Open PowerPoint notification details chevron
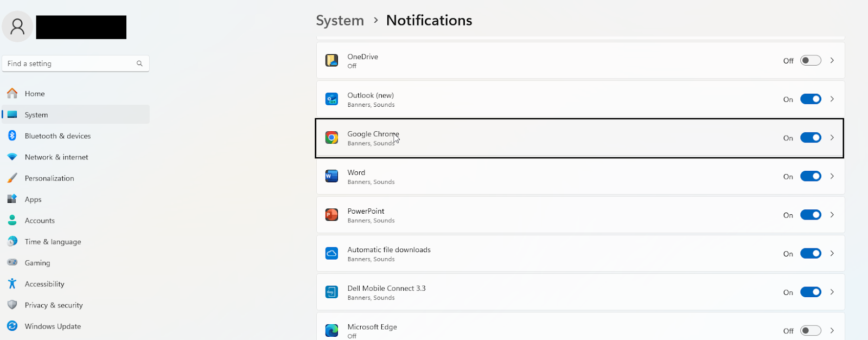This screenshot has height=340, width=868. coord(832,215)
